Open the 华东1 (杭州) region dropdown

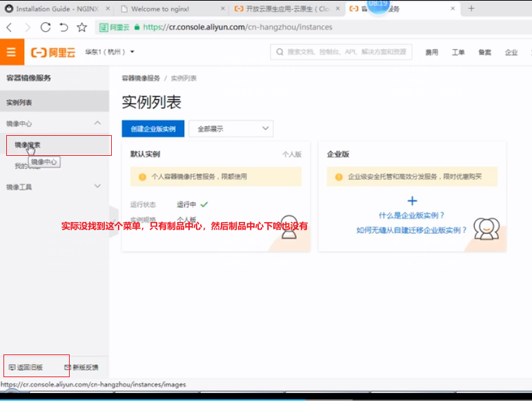tap(109, 52)
